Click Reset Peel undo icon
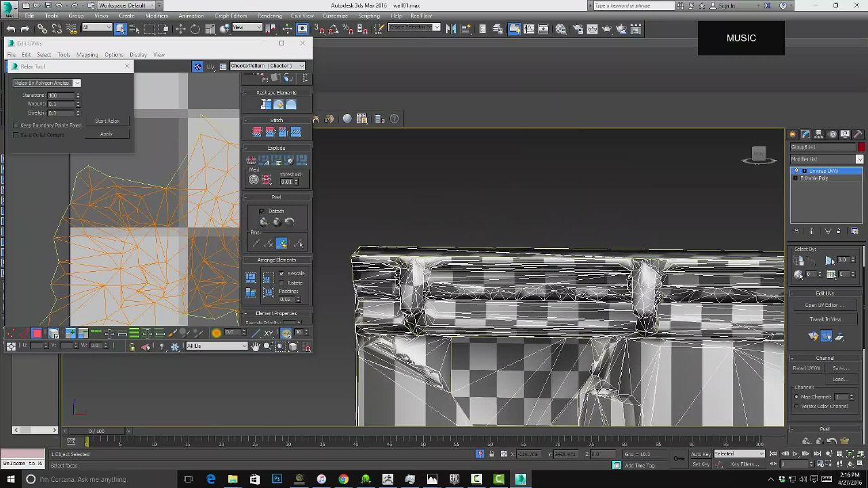The height and width of the screenshot is (488, 868). click(290, 222)
